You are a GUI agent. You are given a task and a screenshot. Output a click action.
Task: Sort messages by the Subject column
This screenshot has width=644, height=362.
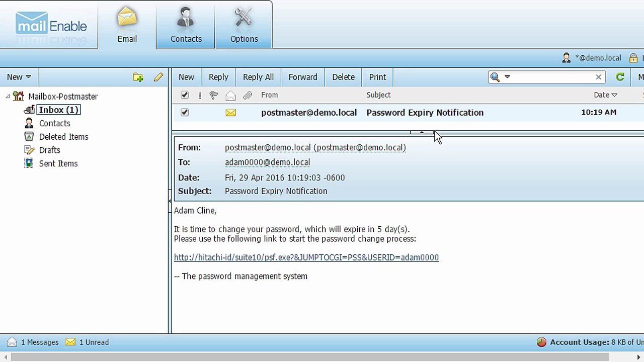click(378, 95)
